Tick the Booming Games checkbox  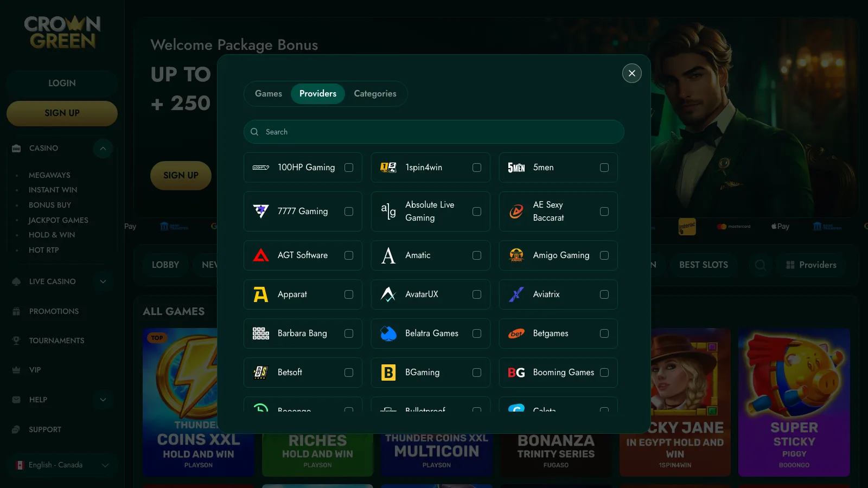pyautogui.click(x=604, y=373)
